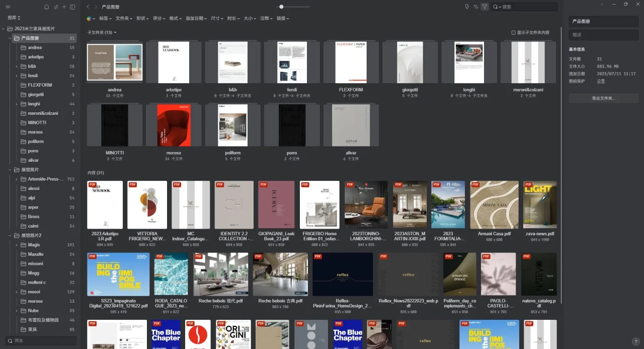Go back with the left arrow

pyautogui.click(x=88, y=7)
